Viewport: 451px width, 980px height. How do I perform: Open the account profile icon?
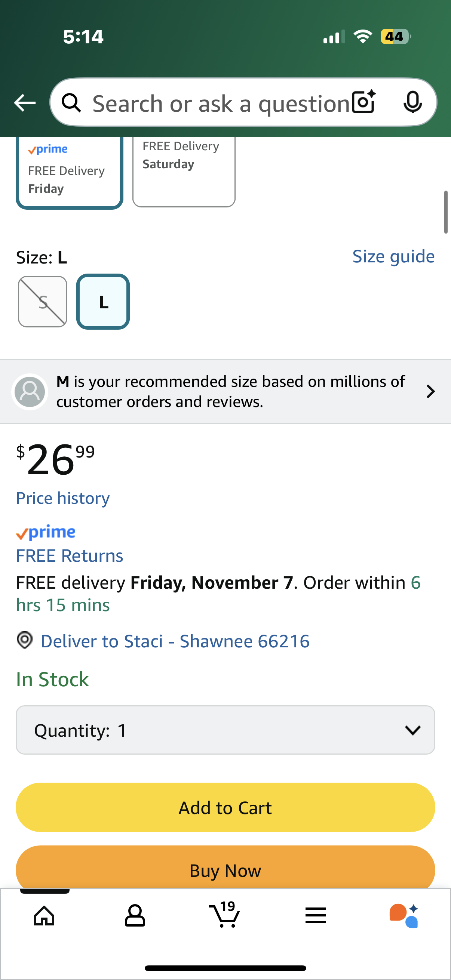pos(135,915)
